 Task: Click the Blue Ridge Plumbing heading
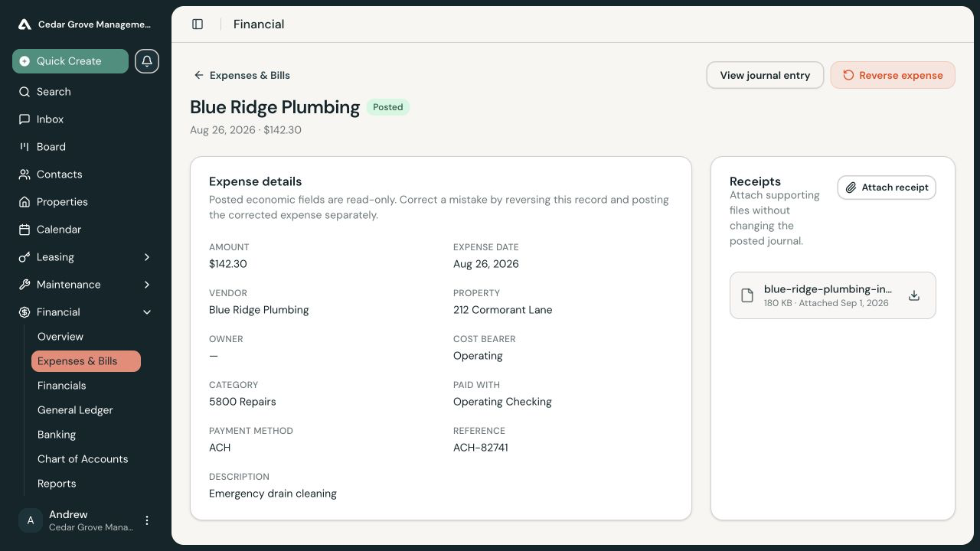click(275, 107)
